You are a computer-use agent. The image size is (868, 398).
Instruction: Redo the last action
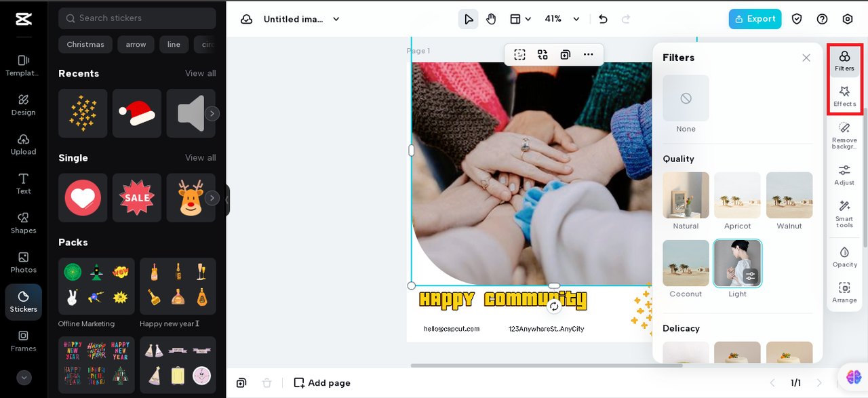pos(626,19)
